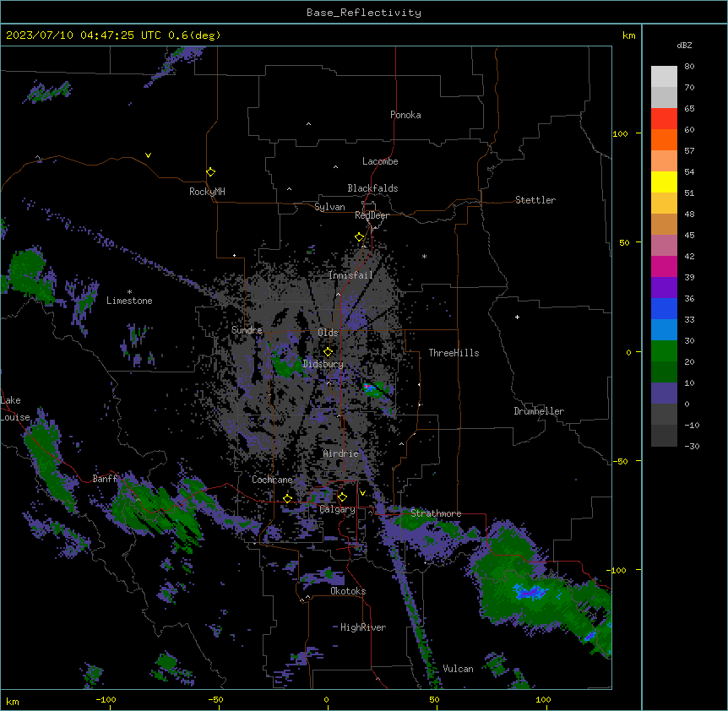Click the HighRiver label
The width and height of the screenshot is (728, 711).
point(363,627)
